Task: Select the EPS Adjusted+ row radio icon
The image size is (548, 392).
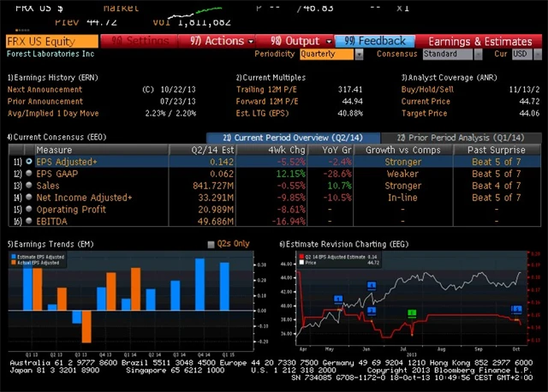Action: pyautogui.click(x=29, y=161)
